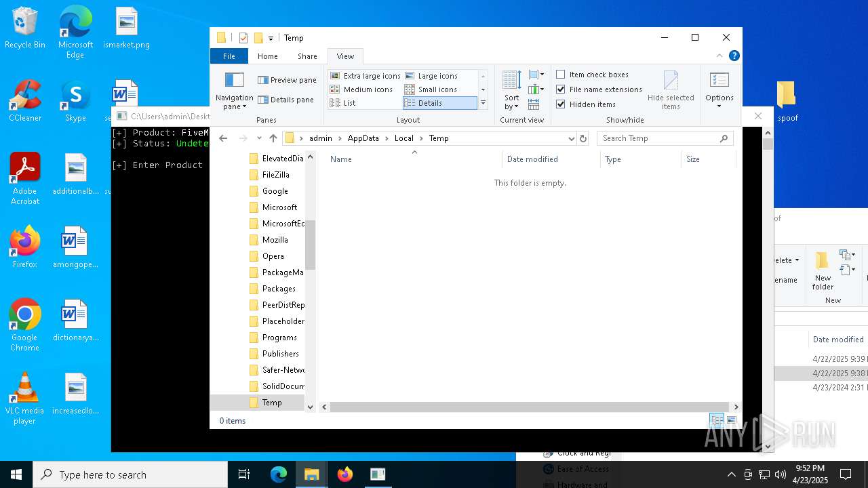Open Windows Start menu
This screenshot has height=488, width=868.
coord(16,474)
